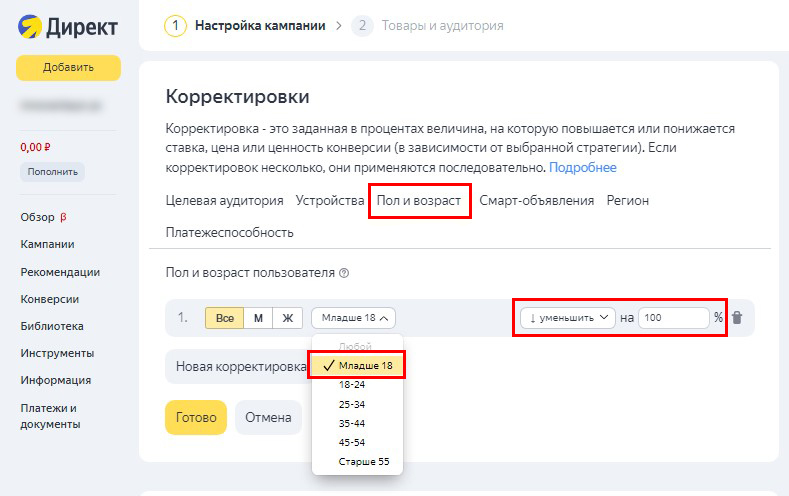
Task: Choose Младше 18 in age list
Action: click(357, 366)
